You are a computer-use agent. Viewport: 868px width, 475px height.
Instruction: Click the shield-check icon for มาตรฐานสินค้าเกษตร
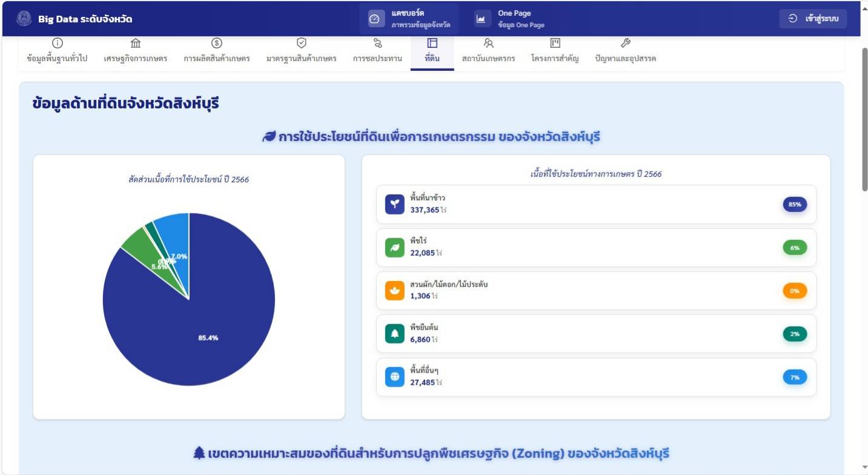[x=300, y=44]
